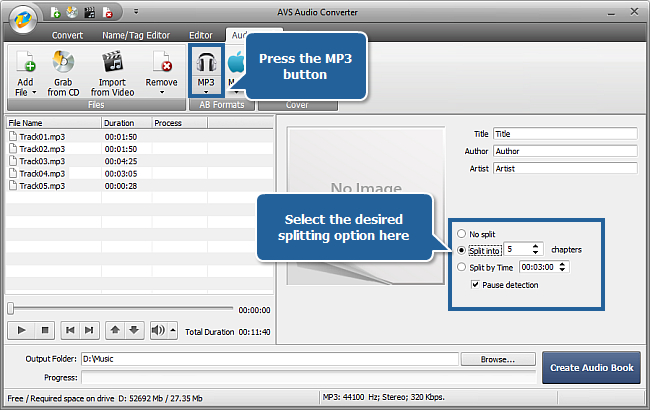Minimize the AVS Audio Converter window
Screen dimensions: 650x410
point(611,13)
